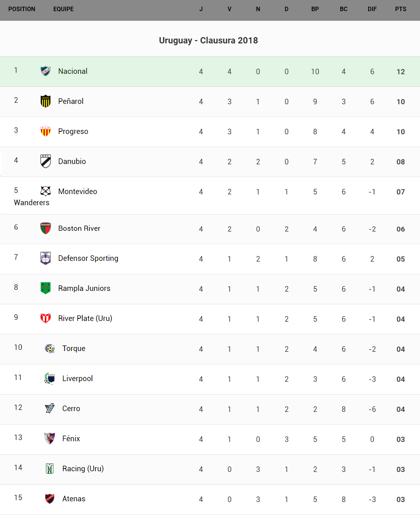The image size is (420, 518).
Task: Click the Torque club crest icon
Action: click(50, 348)
